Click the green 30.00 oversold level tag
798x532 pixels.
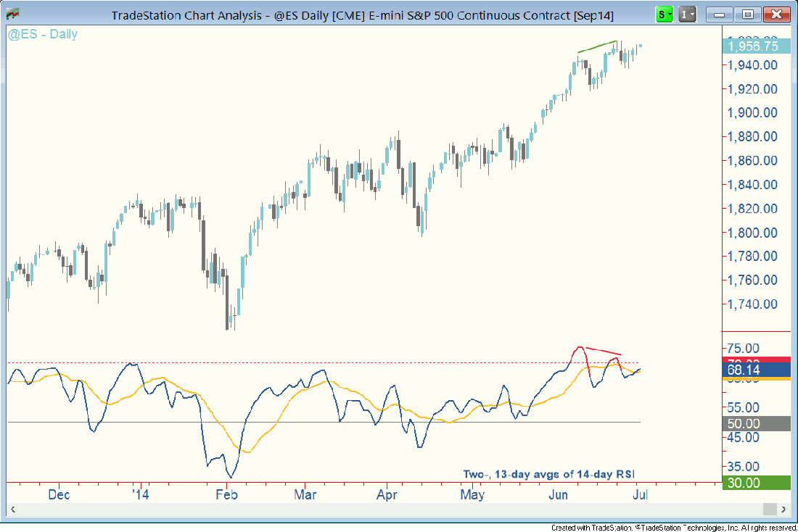pyautogui.click(x=752, y=483)
